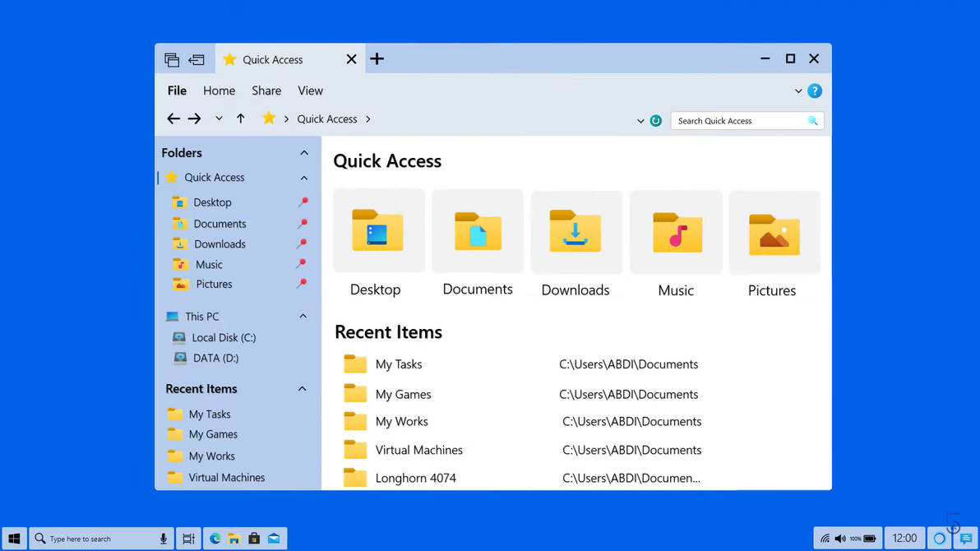The height and width of the screenshot is (551, 980).
Task: Click the tab set window icon in the title bar
Action: point(172,59)
